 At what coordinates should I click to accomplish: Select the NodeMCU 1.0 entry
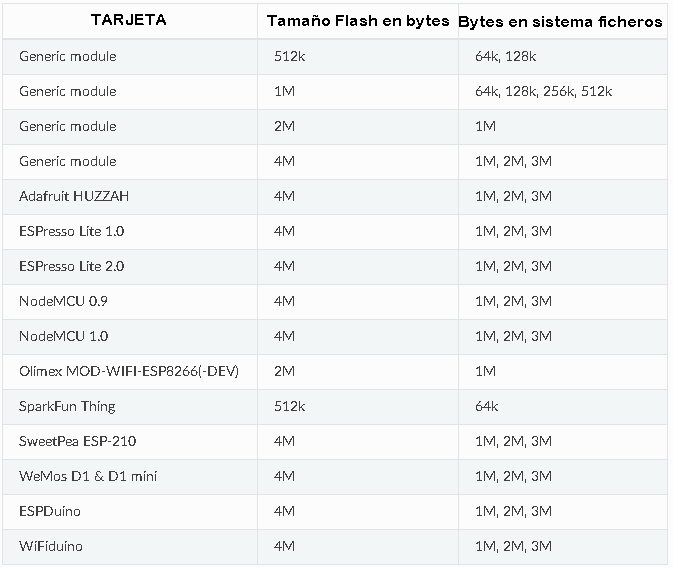(x=64, y=336)
